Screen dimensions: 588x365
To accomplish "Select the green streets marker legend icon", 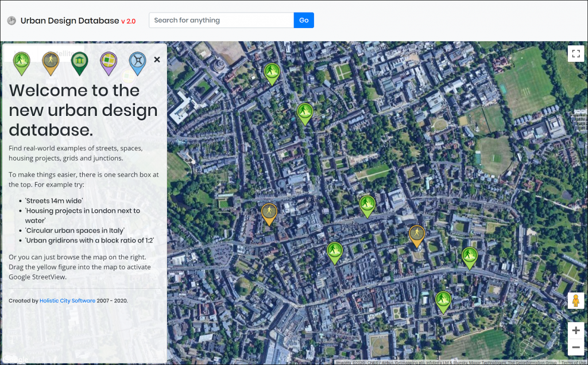I will pyautogui.click(x=21, y=62).
